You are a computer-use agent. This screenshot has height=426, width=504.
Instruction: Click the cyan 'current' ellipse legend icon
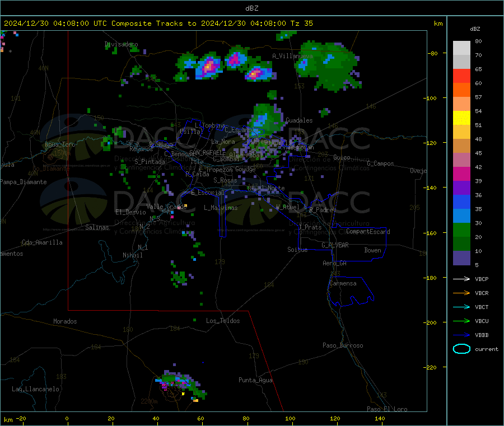click(461, 349)
